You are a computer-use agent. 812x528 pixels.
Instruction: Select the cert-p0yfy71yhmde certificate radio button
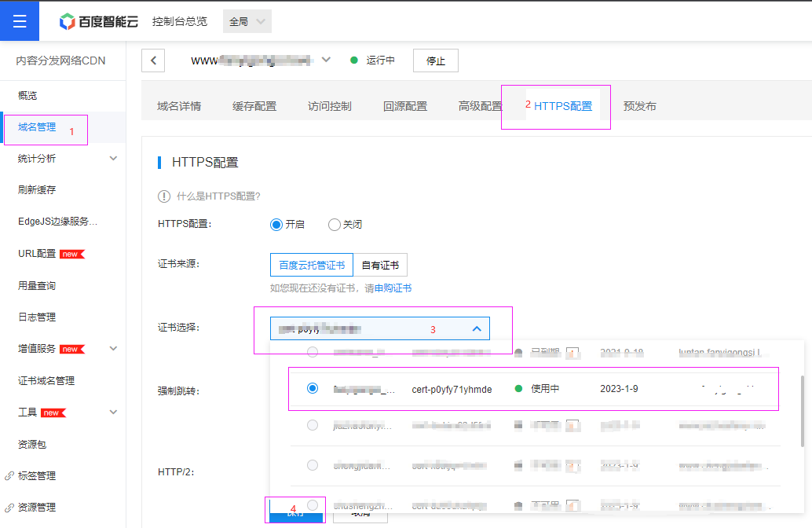point(313,388)
